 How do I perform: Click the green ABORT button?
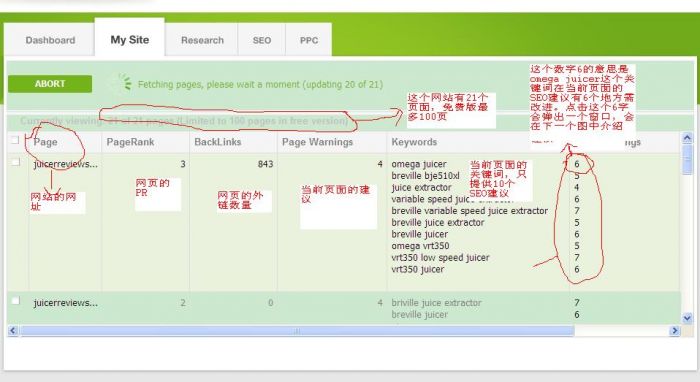pos(50,84)
